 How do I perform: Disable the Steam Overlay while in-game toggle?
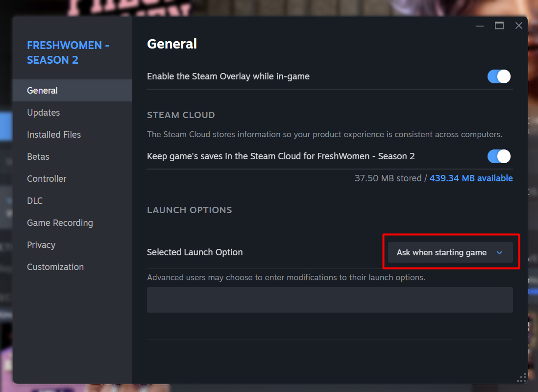point(499,76)
